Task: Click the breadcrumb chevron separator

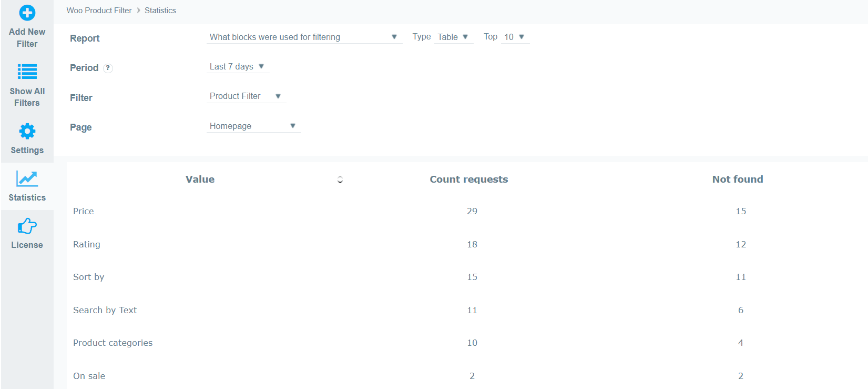Action: point(138,11)
